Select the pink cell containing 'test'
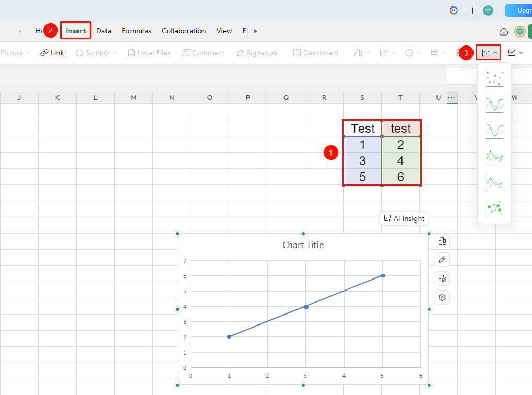 click(x=400, y=129)
